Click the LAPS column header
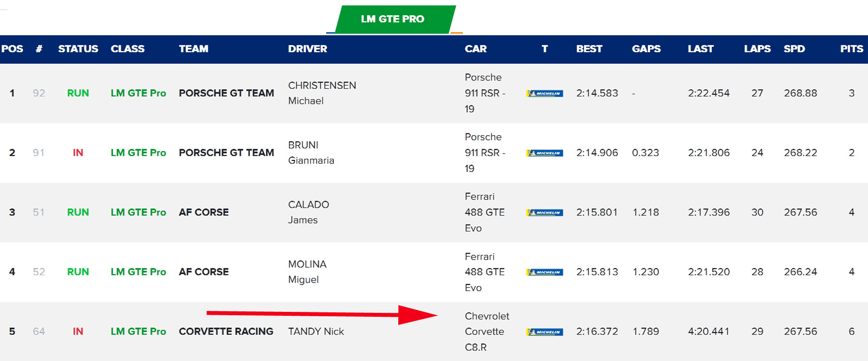868x361 pixels. tap(757, 49)
